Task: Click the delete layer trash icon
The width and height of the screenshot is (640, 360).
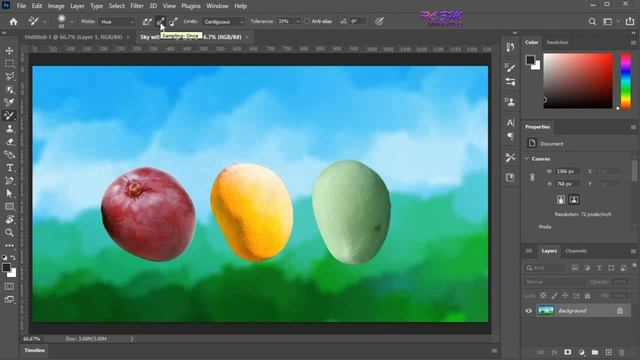Action: (x=622, y=352)
